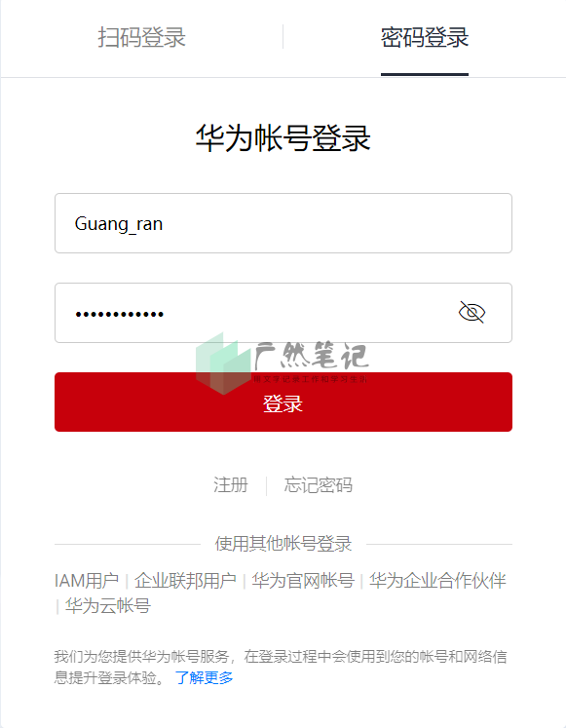Screen dimensions: 566x728
Task: Choose 企业联邦用户 login option
Action: [x=185, y=581]
